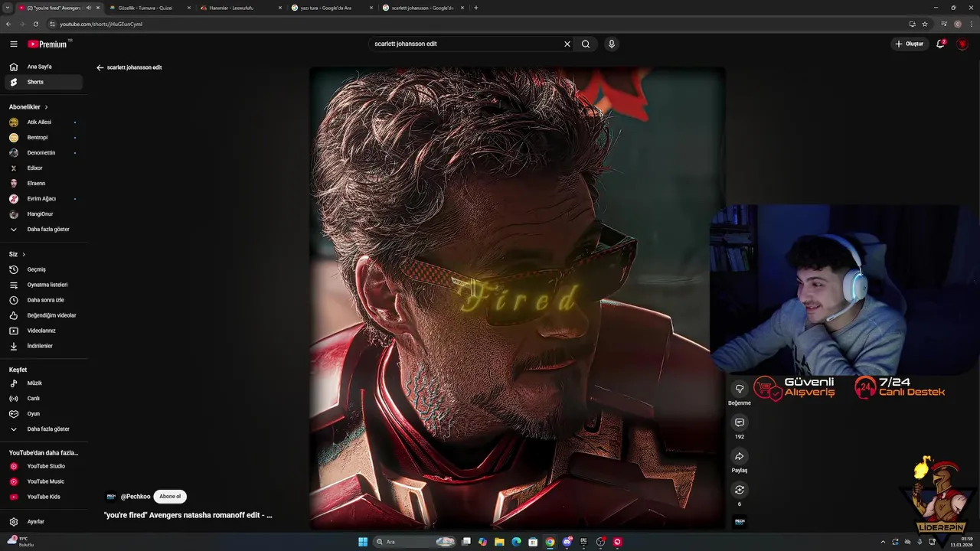Open Müzik in Keşfet section
Image resolution: width=980 pixels, height=551 pixels.
44,383
